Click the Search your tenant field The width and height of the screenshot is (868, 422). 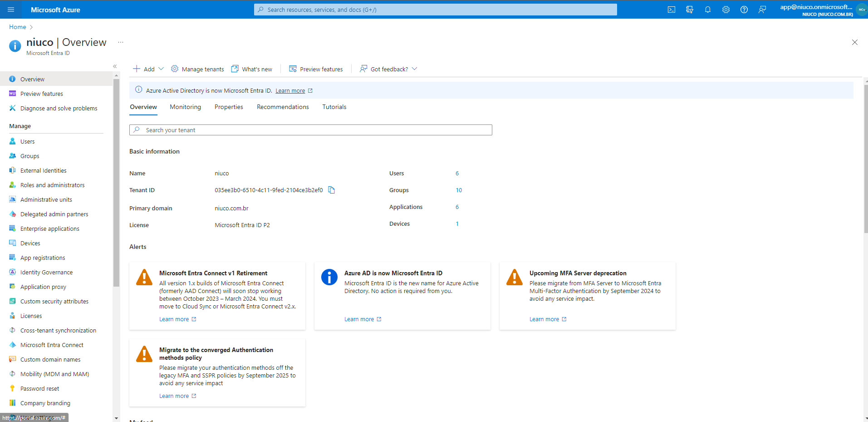click(x=311, y=130)
